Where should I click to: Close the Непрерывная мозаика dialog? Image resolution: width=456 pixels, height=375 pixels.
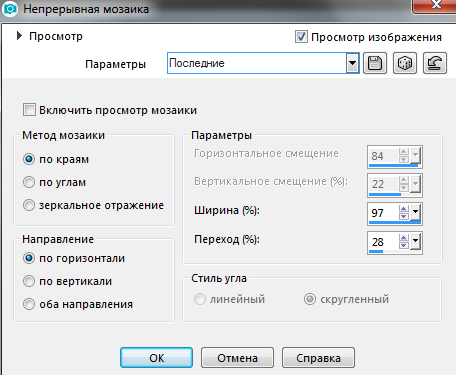pyautogui.click(x=435, y=6)
